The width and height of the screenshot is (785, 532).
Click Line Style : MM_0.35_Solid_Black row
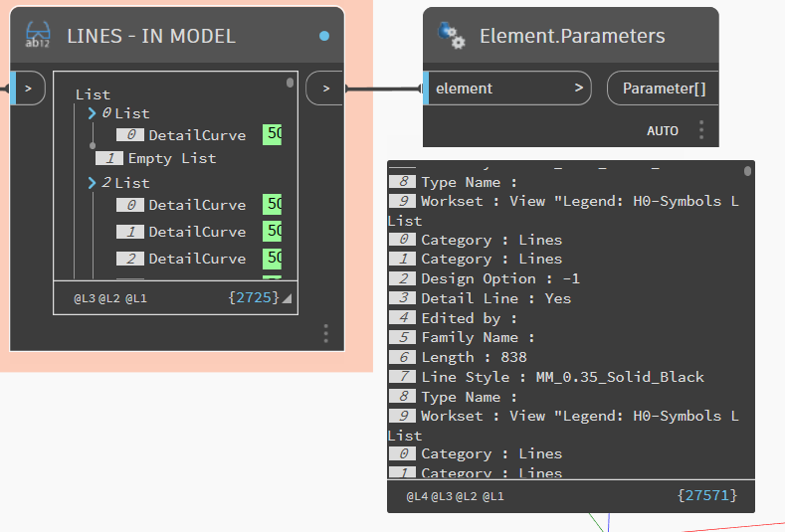[x=546, y=377]
